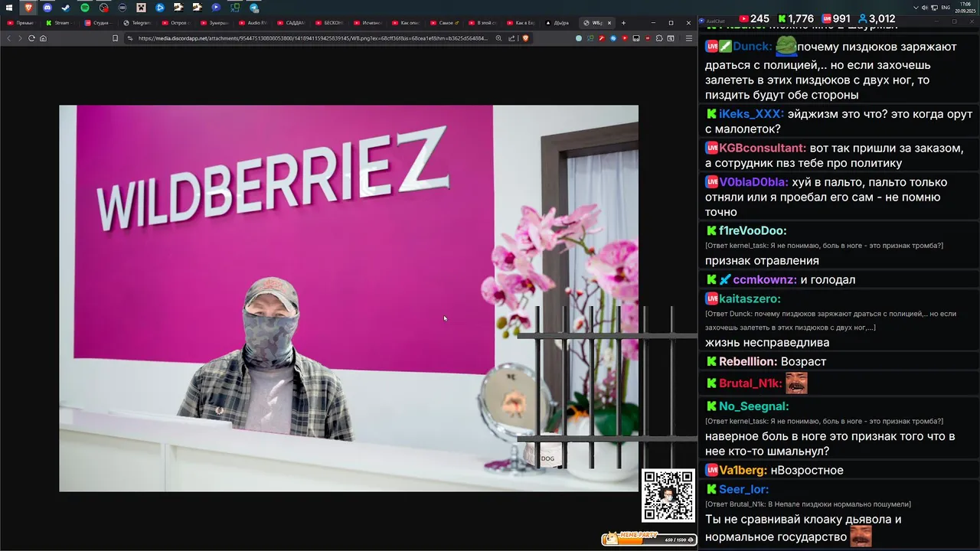Image resolution: width=980 pixels, height=551 pixels.
Task: Switch to the Студия tab
Action: click(x=100, y=23)
